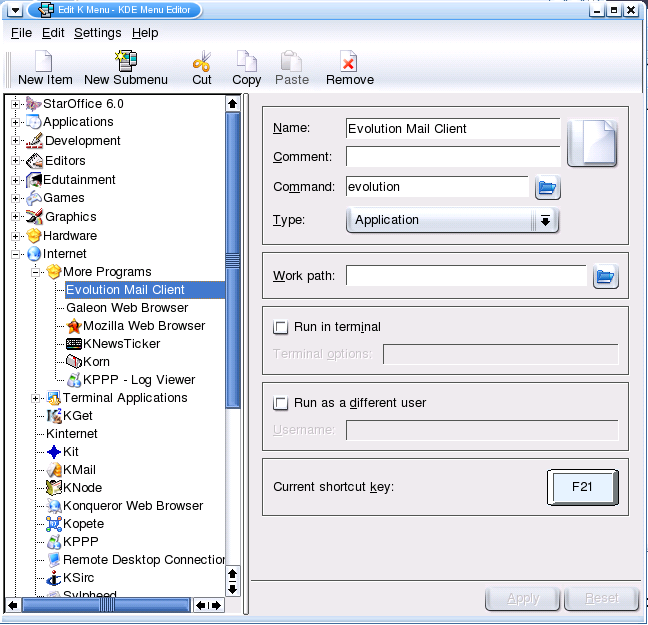Click the Remove toolbar icon
Image resolution: width=648 pixels, height=625 pixels.
click(349, 62)
